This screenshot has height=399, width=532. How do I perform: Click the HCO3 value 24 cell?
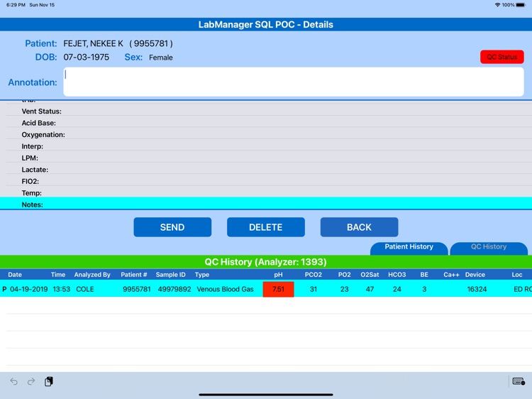(397, 289)
